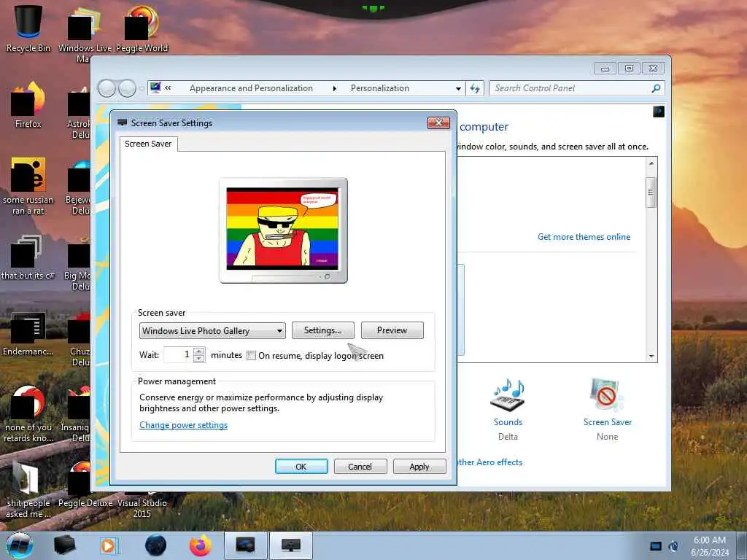Open Get more themes online link
This screenshot has height=560, width=747.
(584, 237)
